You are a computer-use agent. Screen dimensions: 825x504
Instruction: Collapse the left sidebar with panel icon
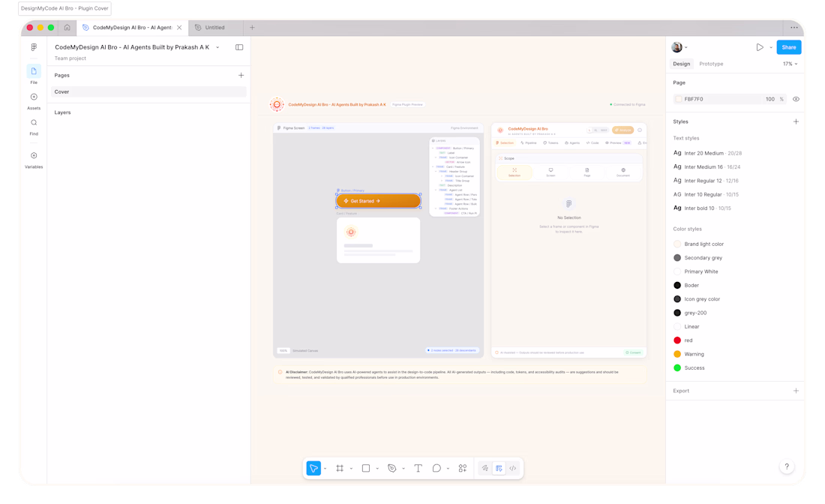[x=239, y=47]
